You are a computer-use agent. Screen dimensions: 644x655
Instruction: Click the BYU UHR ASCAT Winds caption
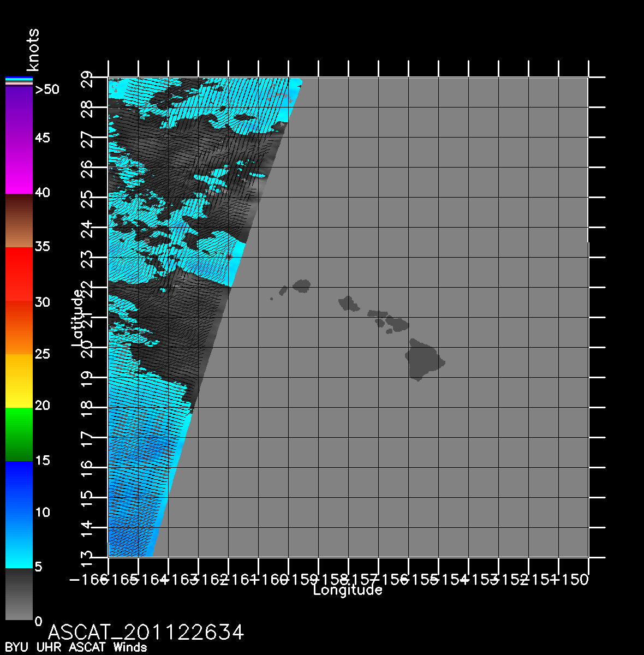pos(76,648)
